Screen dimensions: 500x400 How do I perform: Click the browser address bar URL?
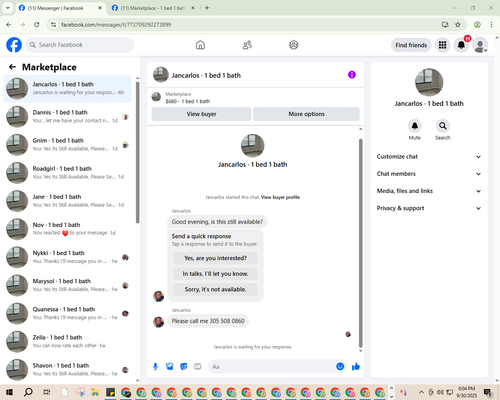(116, 25)
